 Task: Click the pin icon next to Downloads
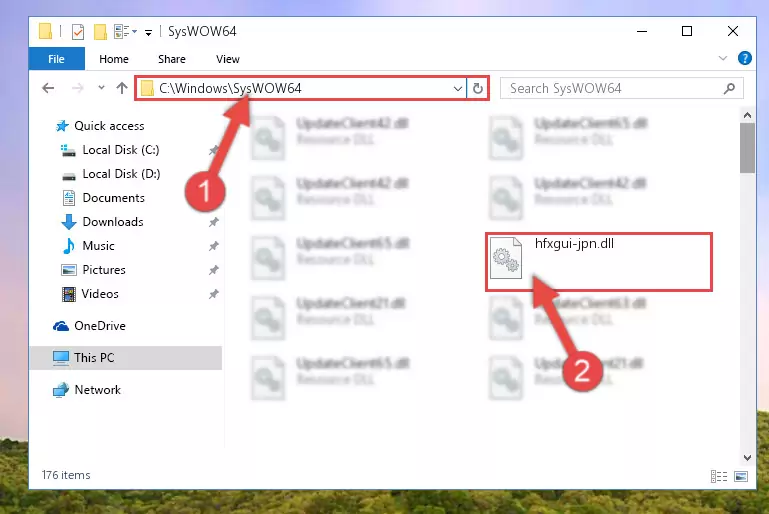tap(213, 222)
